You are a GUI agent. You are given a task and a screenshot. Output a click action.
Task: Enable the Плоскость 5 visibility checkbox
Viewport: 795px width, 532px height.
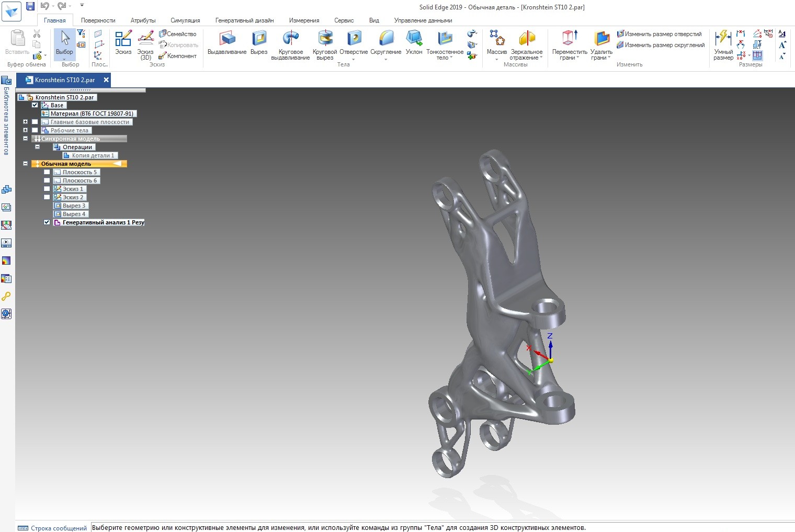[47, 172]
